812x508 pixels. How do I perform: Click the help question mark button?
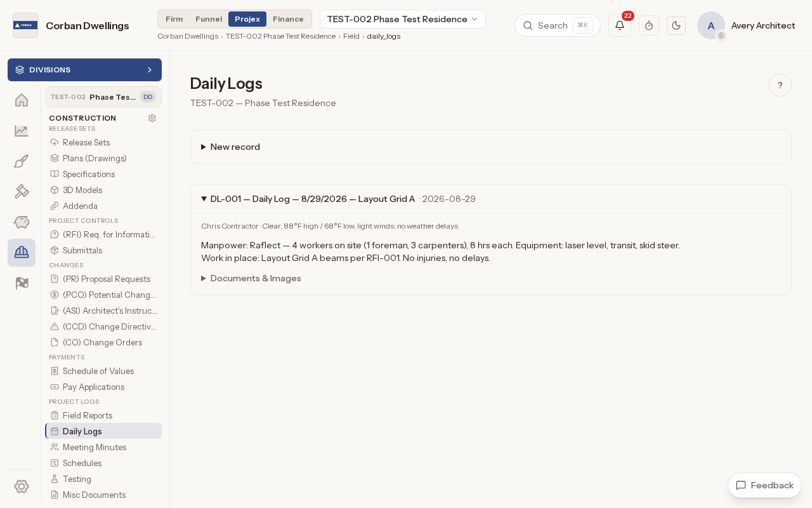coord(780,85)
